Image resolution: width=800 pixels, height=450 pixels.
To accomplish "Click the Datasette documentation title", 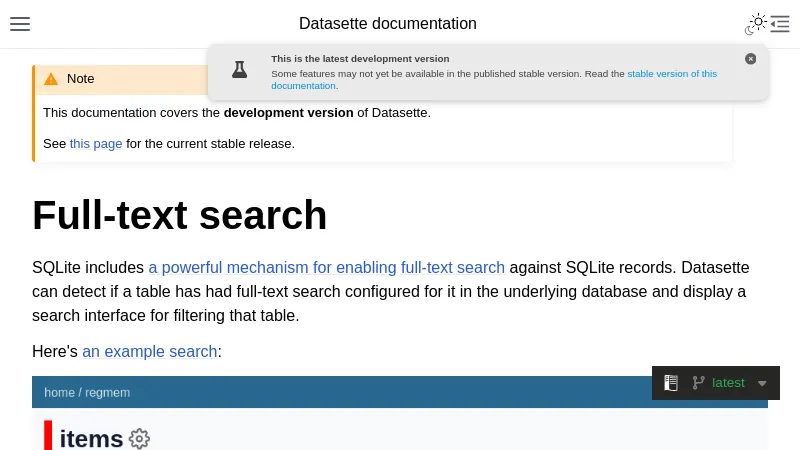I will [x=388, y=24].
